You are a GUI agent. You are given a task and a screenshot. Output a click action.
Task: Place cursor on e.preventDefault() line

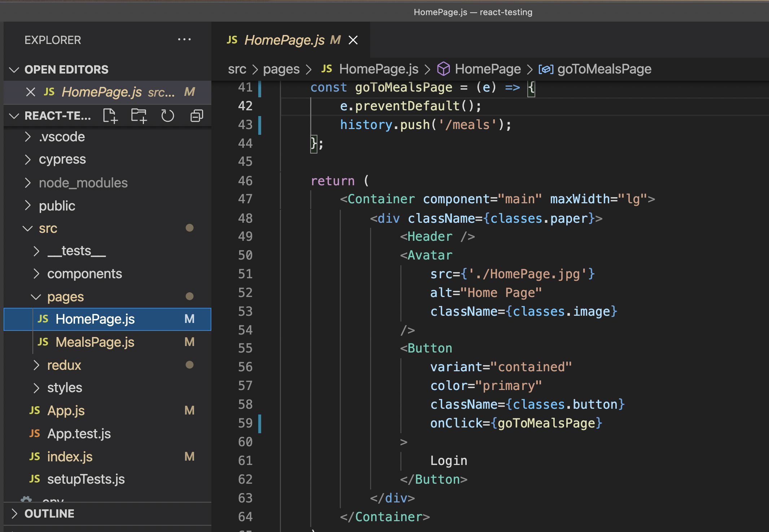(x=410, y=106)
